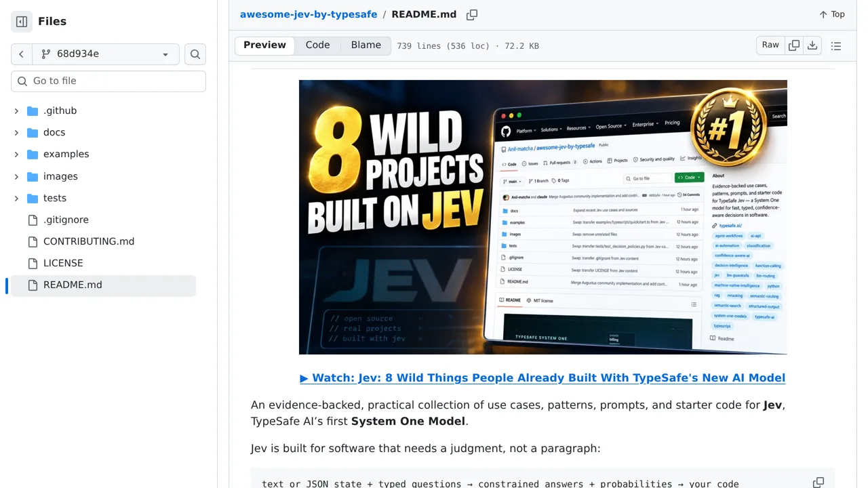
Task: Open file search with magnifier button
Action: tap(195, 54)
